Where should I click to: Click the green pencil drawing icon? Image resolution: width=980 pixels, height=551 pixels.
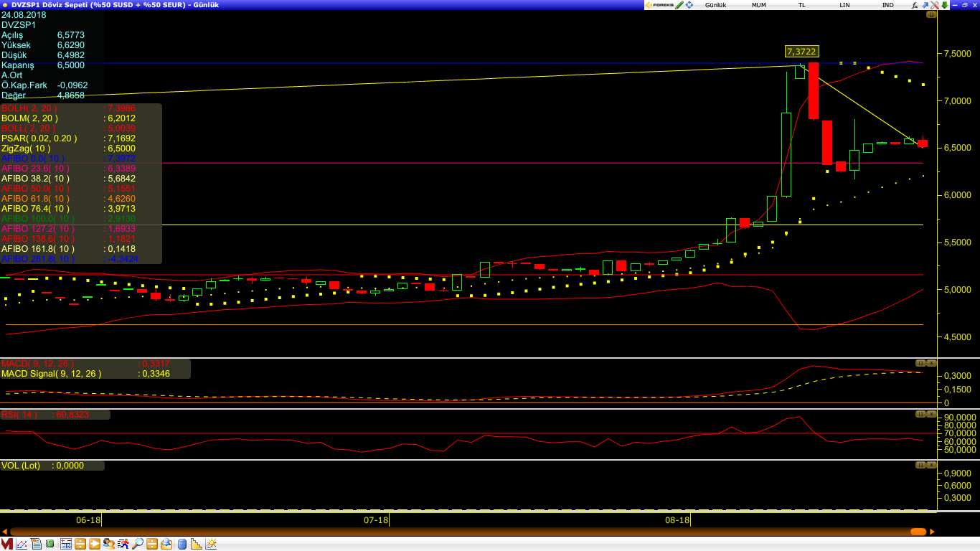[x=679, y=5]
